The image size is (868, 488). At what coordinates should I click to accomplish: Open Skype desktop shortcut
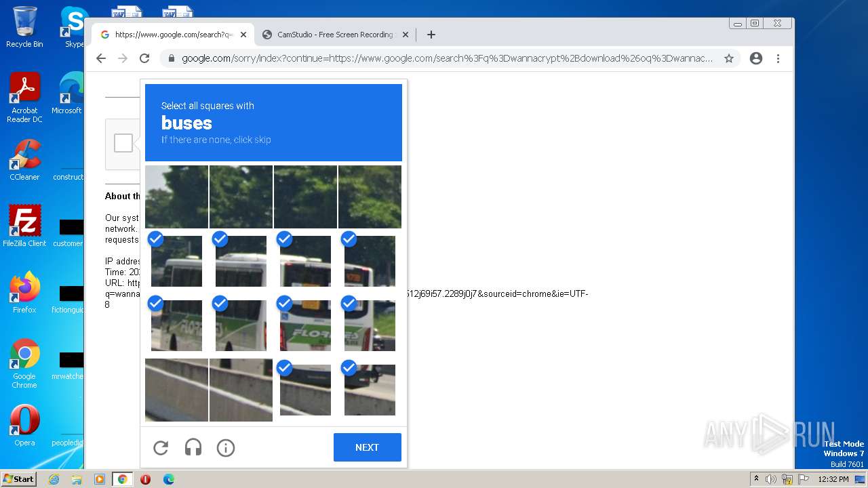(x=74, y=27)
